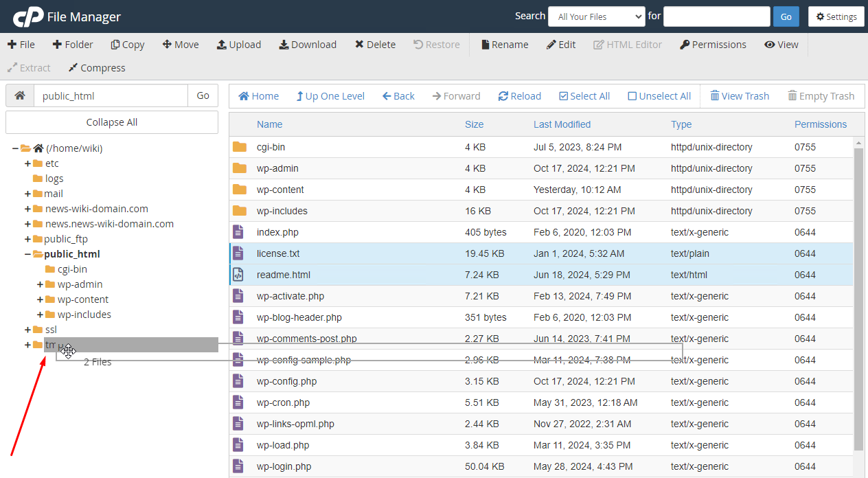This screenshot has width=868, height=478.
Task: Click the license.txt file icon
Action: click(238, 253)
